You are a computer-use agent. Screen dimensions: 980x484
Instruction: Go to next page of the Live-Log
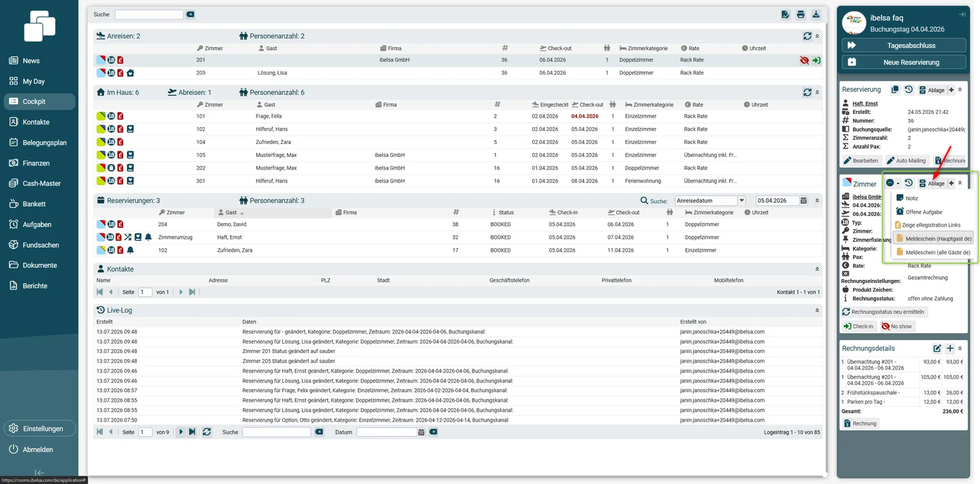tap(181, 432)
